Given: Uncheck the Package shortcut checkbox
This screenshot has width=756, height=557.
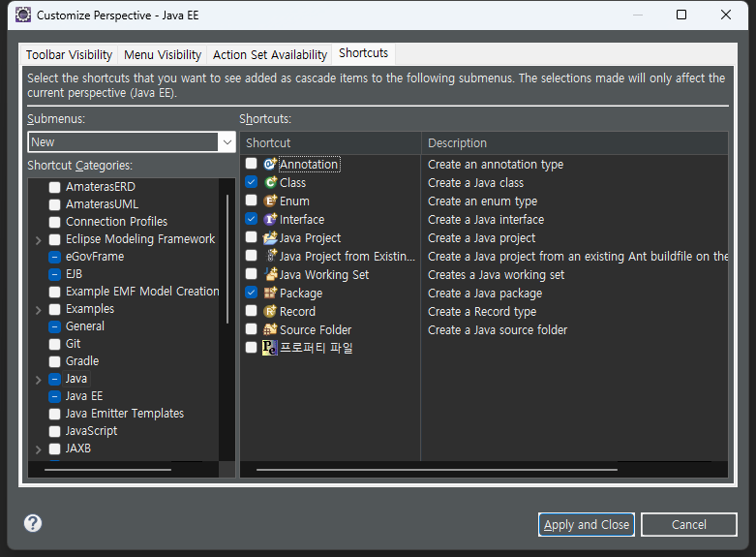Looking at the screenshot, I should pyautogui.click(x=252, y=292).
